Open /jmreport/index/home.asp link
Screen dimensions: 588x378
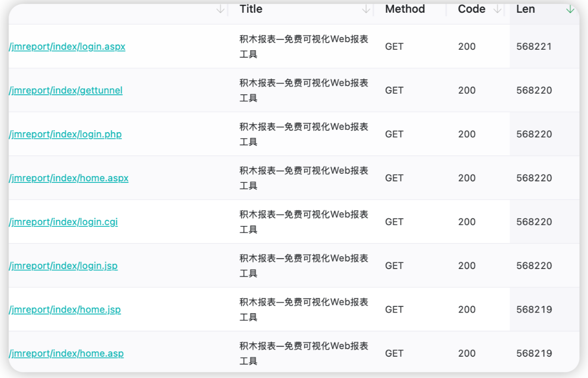click(x=66, y=353)
